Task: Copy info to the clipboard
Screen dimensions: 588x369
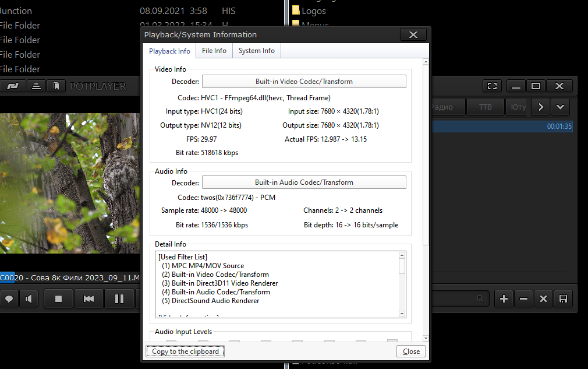Action: [185, 352]
